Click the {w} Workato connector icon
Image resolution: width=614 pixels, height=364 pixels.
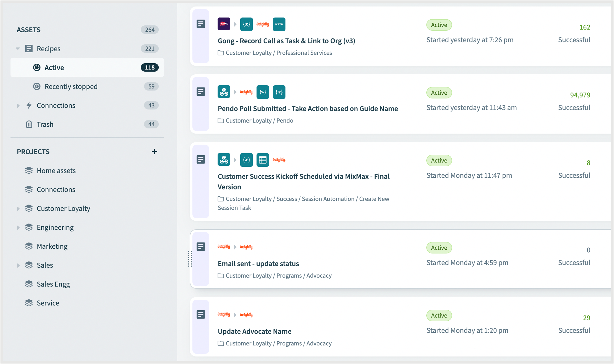coord(262,92)
